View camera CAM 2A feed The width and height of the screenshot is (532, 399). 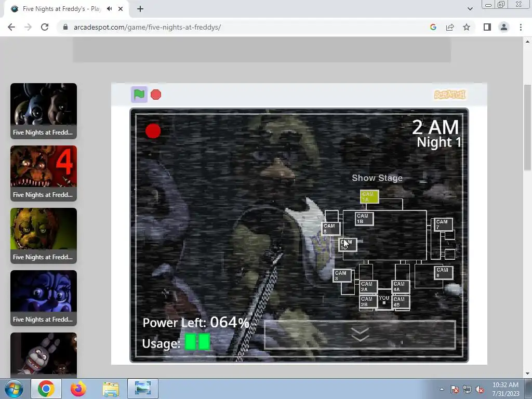(368, 286)
